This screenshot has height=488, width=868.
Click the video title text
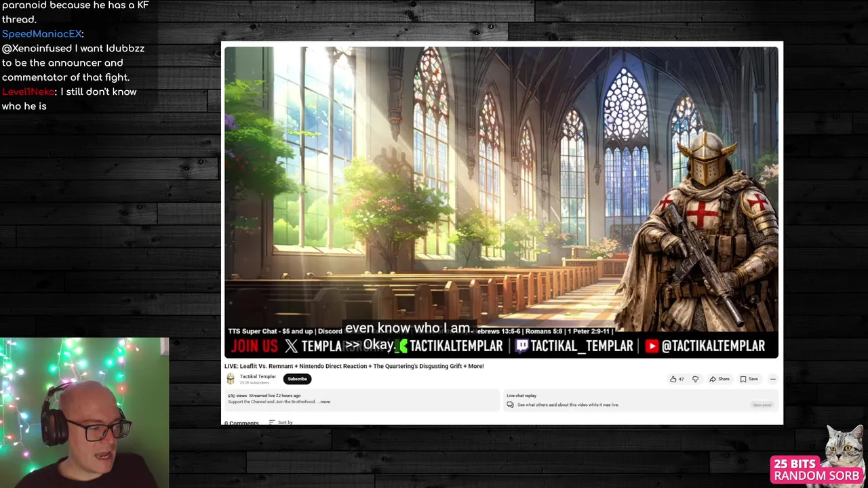coord(354,366)
